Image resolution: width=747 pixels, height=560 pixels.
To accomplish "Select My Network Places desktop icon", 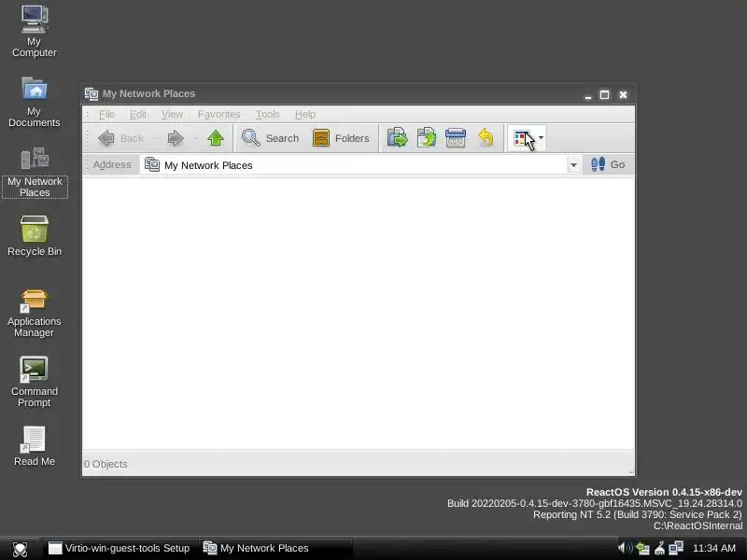I will click(35, 173).
